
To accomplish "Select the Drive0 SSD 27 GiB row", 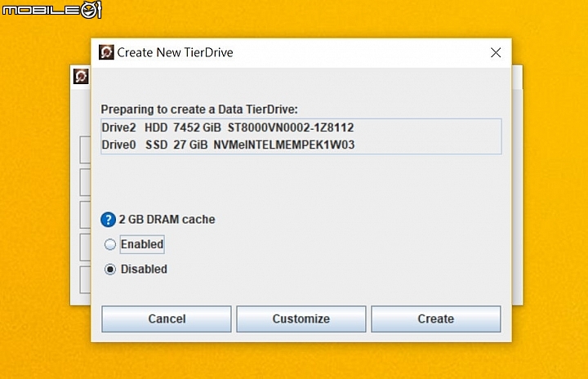I will (301, 145).
